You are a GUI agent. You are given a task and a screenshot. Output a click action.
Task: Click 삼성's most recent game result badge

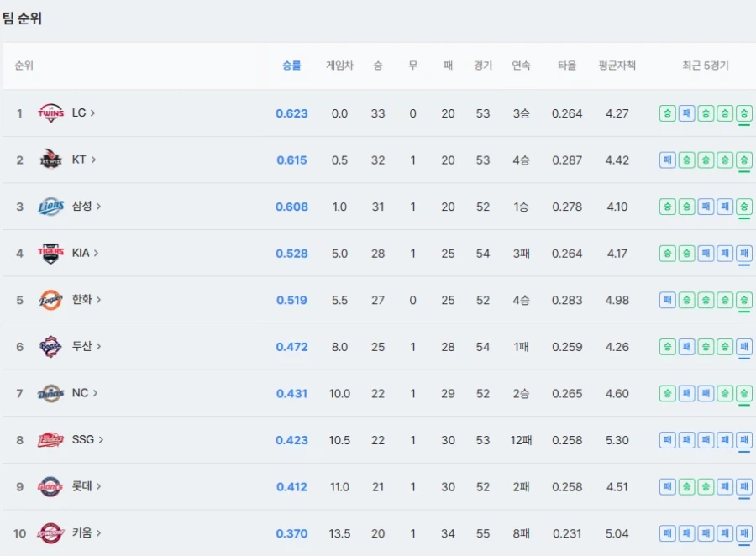pyautogui.click(x=744, y=207)
